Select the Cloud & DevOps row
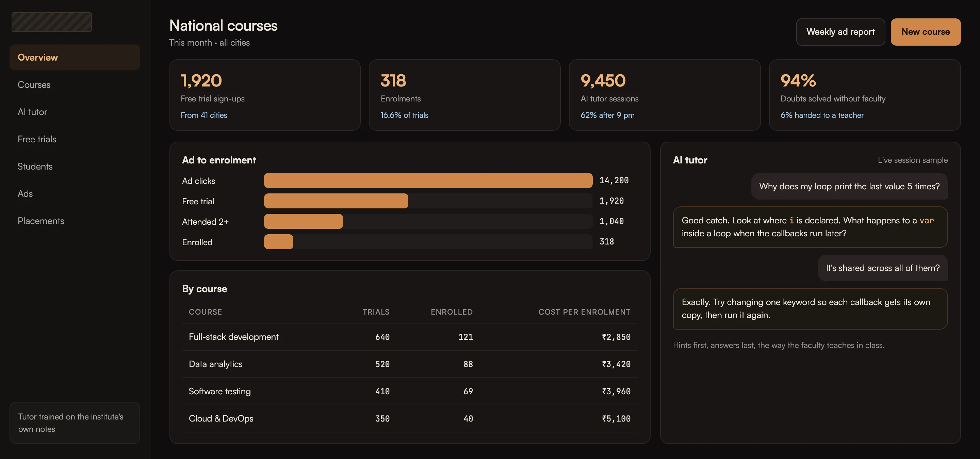The image size is (980, 459). click(x=410, y=419)
